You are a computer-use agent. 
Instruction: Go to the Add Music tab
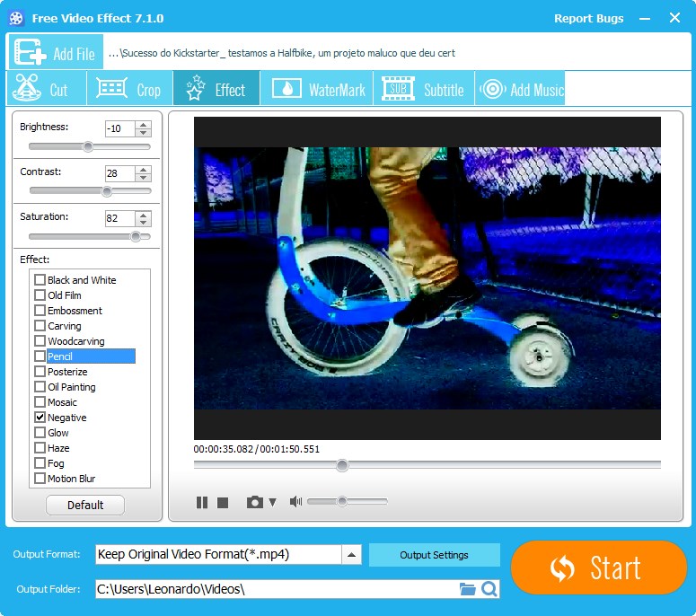(x=520, y=88)
